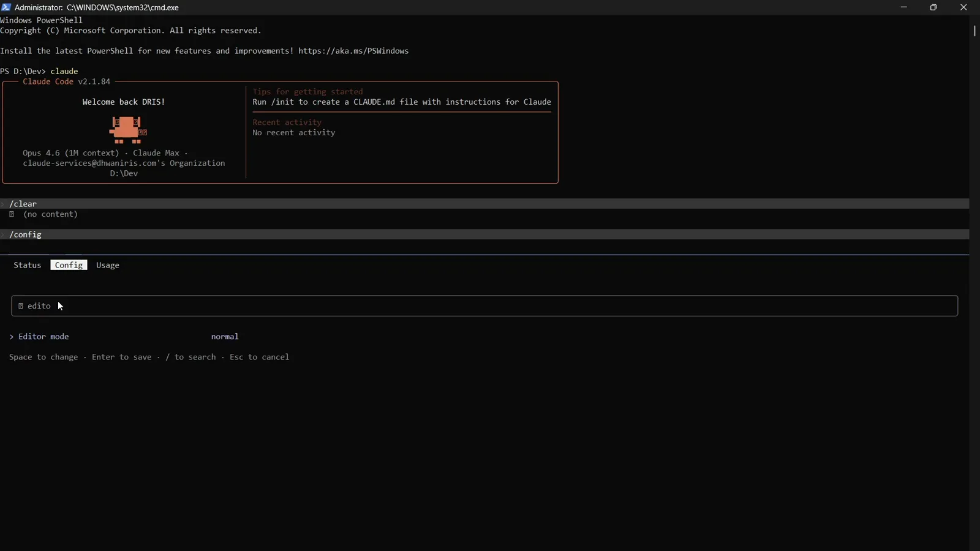Click the search icon in config search box
The image size is (980, 551).
pos(21,306)
